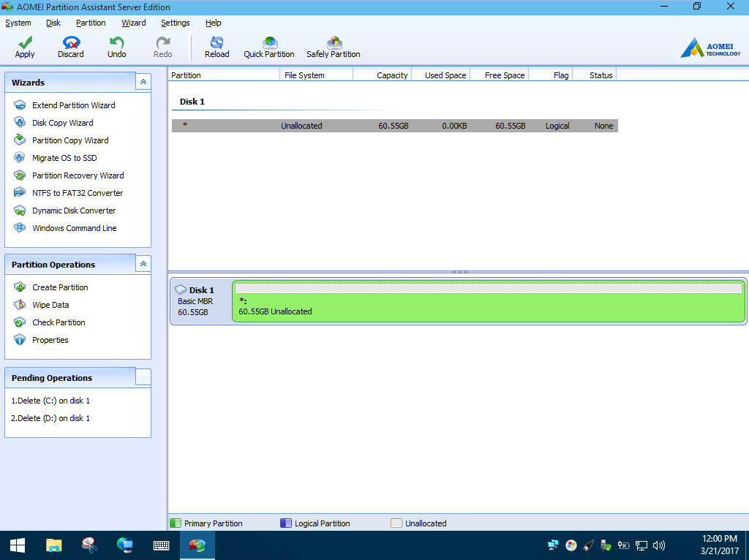The height and width of the screenshot is (560, 749).
Task: Sort by File System column header
Action: click(316, 75)
